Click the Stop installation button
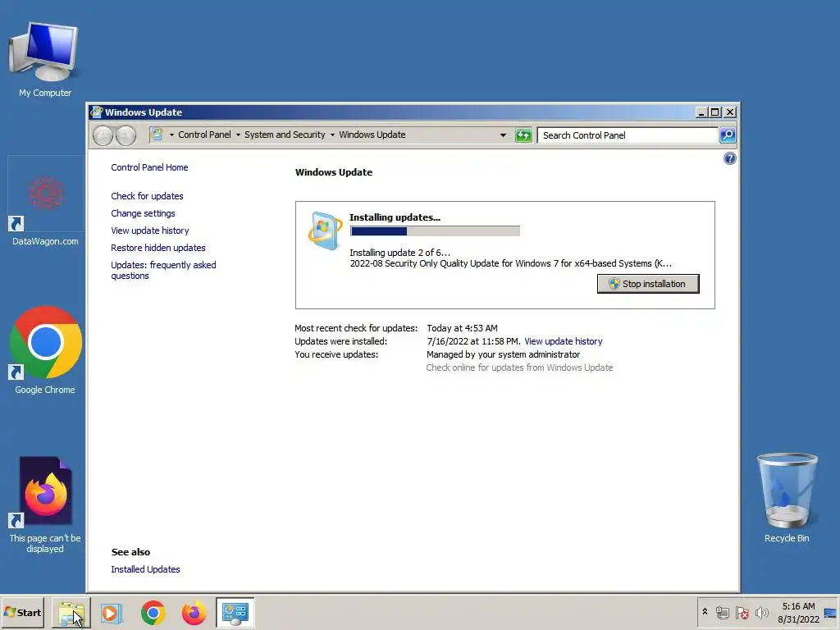This screenshot has width=840, height=630. [648, 284]
